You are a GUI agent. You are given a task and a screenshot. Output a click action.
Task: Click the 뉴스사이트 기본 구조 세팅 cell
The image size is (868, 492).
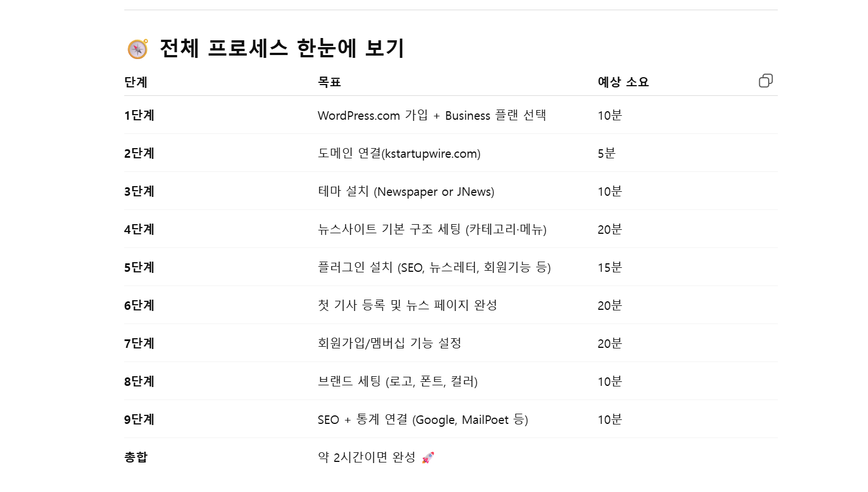(x=432, y=230)
